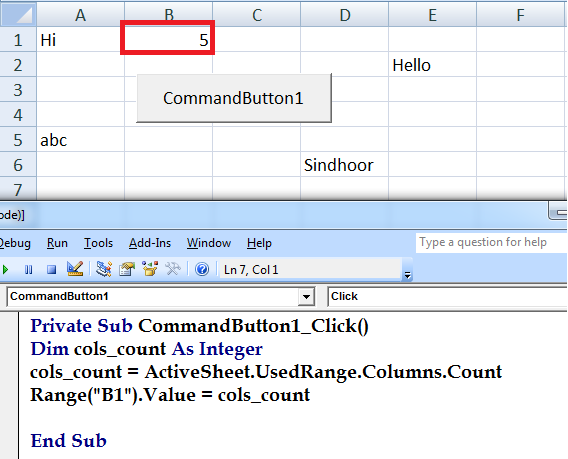Open the Properties Window icon
Screen dimensions: 568x459
point(127,269)
